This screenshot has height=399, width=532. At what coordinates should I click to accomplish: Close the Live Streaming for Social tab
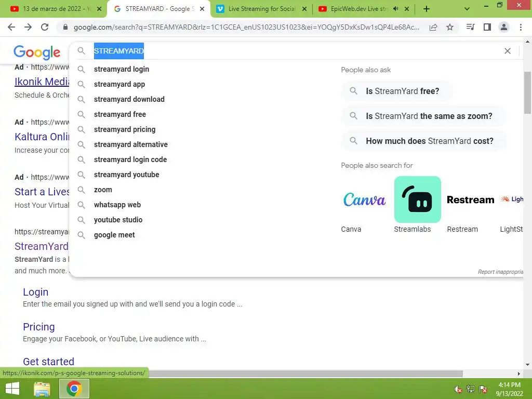[304, 9]
